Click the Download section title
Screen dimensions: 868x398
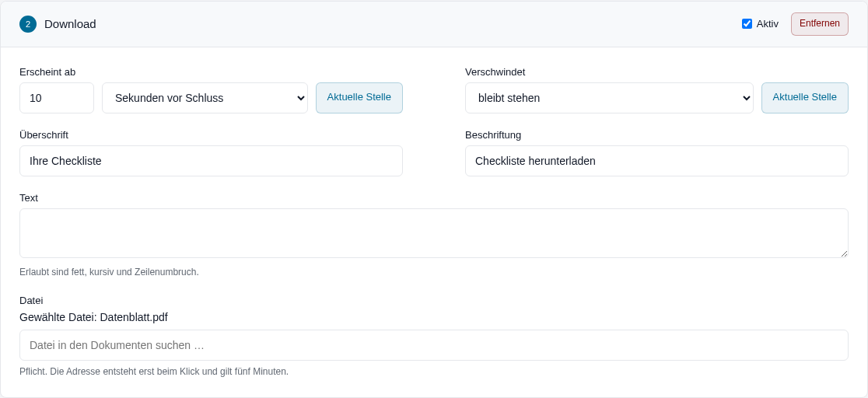click(70, 24)
